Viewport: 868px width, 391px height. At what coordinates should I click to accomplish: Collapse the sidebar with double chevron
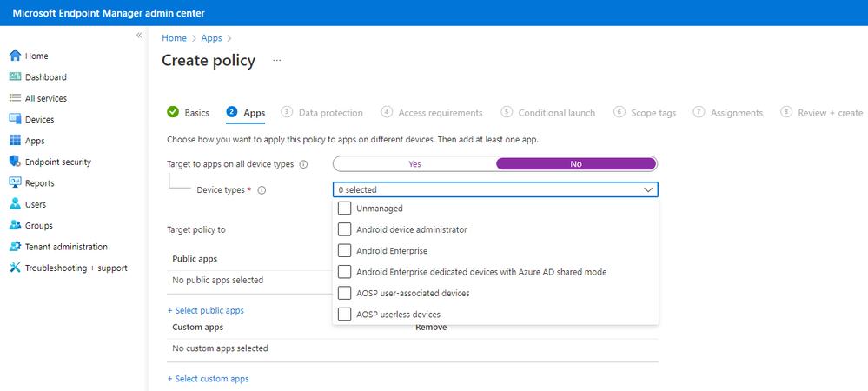(139, 35)
